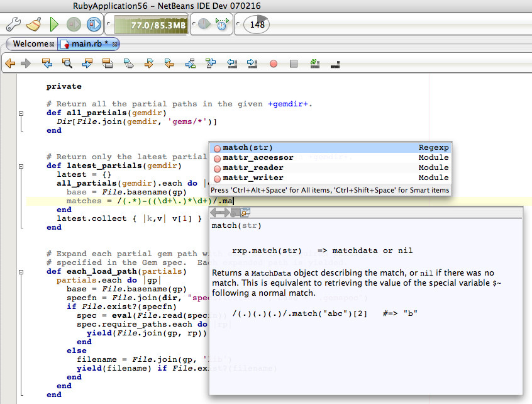This screenshot has height=404, width=532.
Task: Click the next matching item arrow icon
Action: click(191, 63)
